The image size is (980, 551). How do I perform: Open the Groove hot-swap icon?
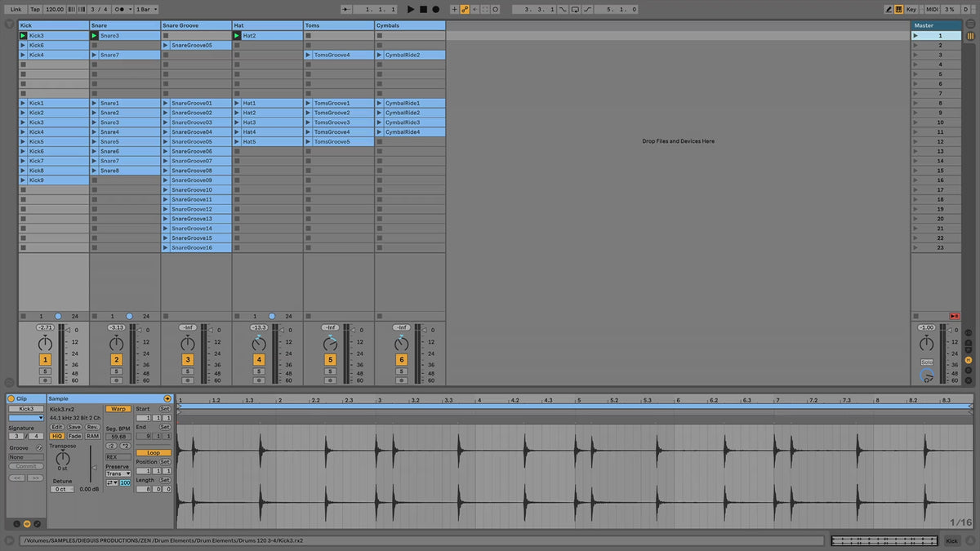[38, 448]
